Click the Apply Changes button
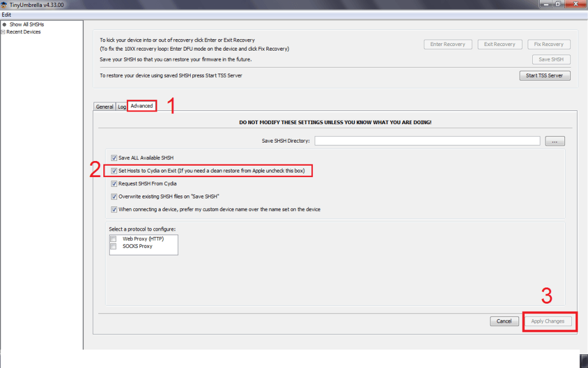Image resolution: width=588 pixels, height=368 pixels. click(547, 321)
